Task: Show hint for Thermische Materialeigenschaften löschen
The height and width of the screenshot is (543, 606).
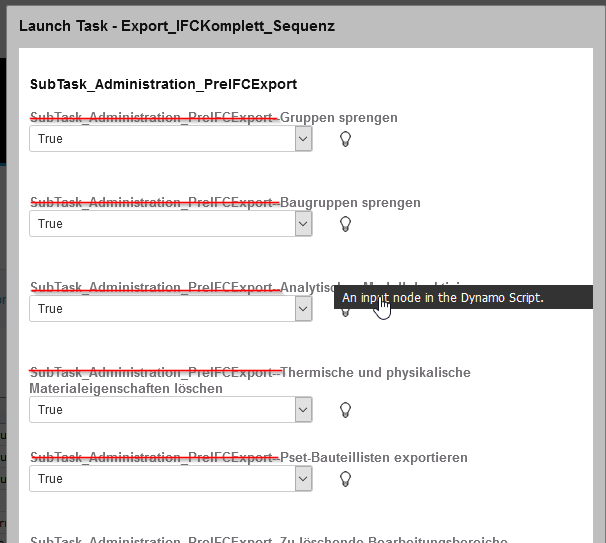Action: 346,410
